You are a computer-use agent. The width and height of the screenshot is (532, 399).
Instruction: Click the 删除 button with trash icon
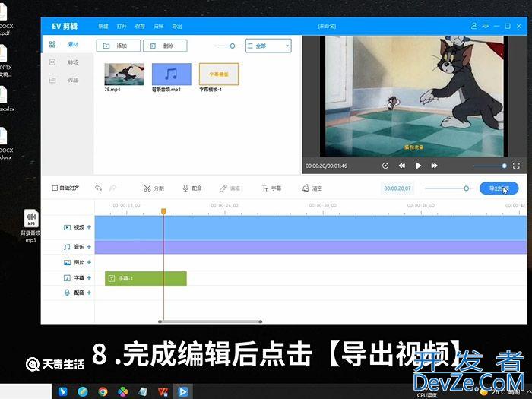pos(165,46)
